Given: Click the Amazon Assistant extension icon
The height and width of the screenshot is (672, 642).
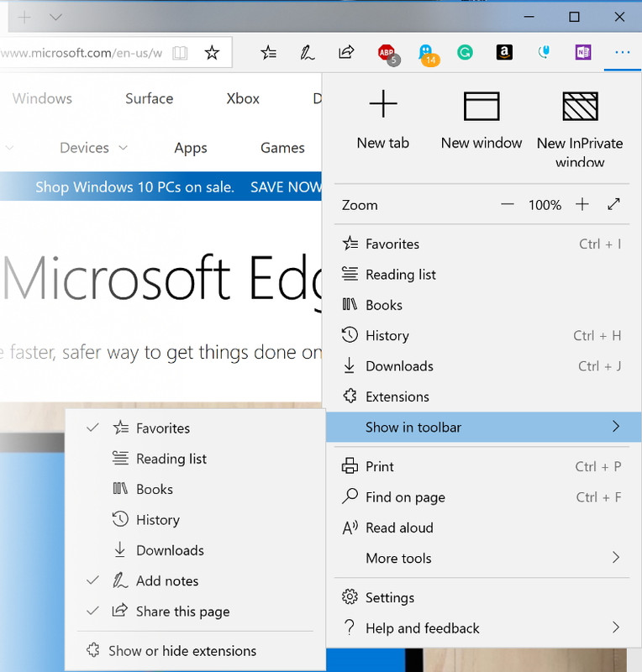Looking at the screenshot, I should [504, 52].
